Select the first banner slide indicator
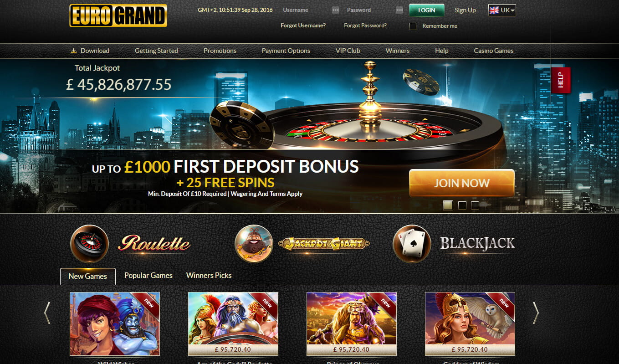This screenshot has height=364, width=619. pyautogui.click(x=448, y=205)
